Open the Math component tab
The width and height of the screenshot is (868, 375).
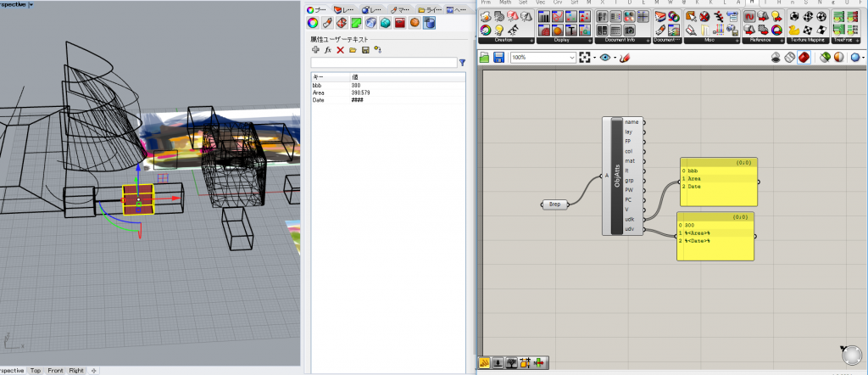click(x=505, y=3)
